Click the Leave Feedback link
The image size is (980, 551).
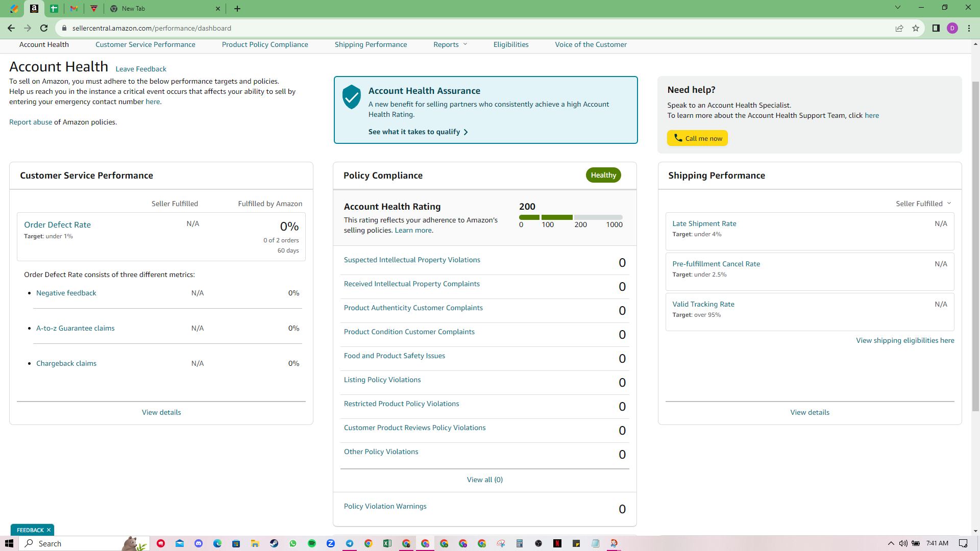click(x=141, y=69)
